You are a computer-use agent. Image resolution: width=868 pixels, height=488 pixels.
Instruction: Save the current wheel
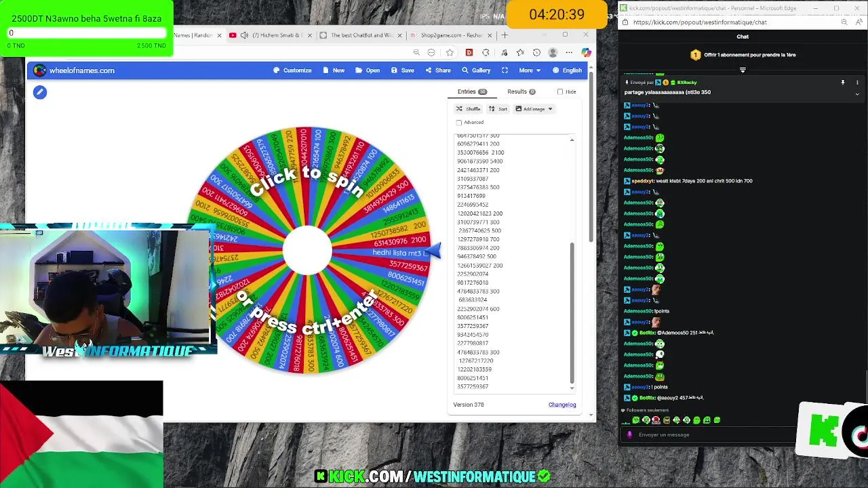[402, 70]
